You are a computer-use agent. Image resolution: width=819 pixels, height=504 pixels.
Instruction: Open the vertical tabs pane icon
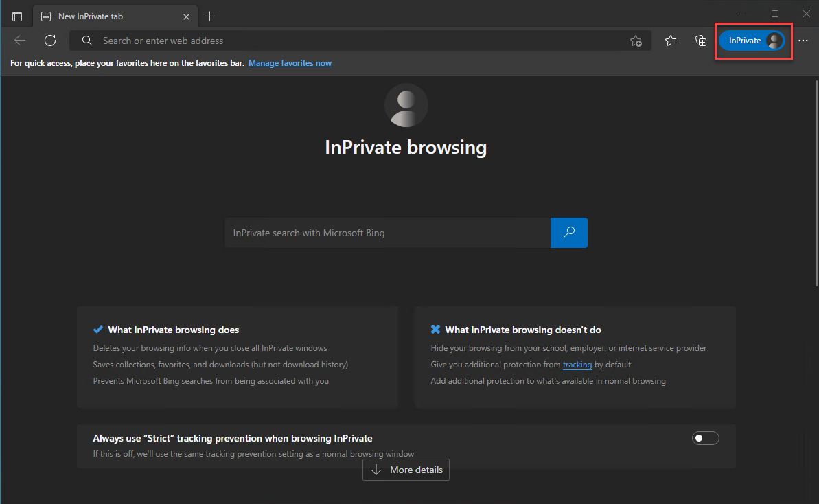(17, 16)
